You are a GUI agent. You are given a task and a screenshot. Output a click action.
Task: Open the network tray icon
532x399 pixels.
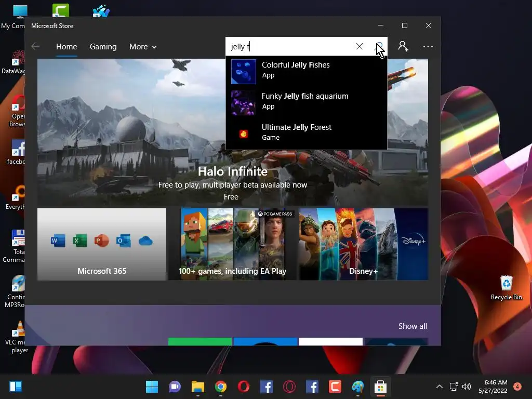(454, 387)
